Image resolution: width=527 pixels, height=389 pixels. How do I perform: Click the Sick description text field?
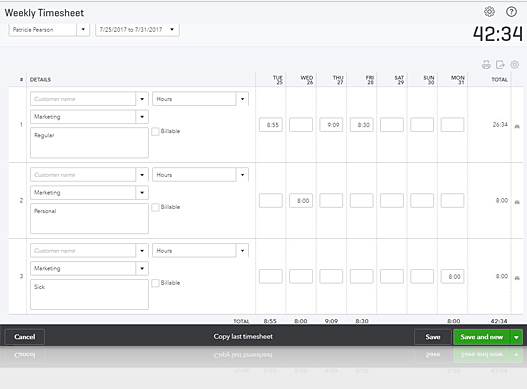(89, 294)
